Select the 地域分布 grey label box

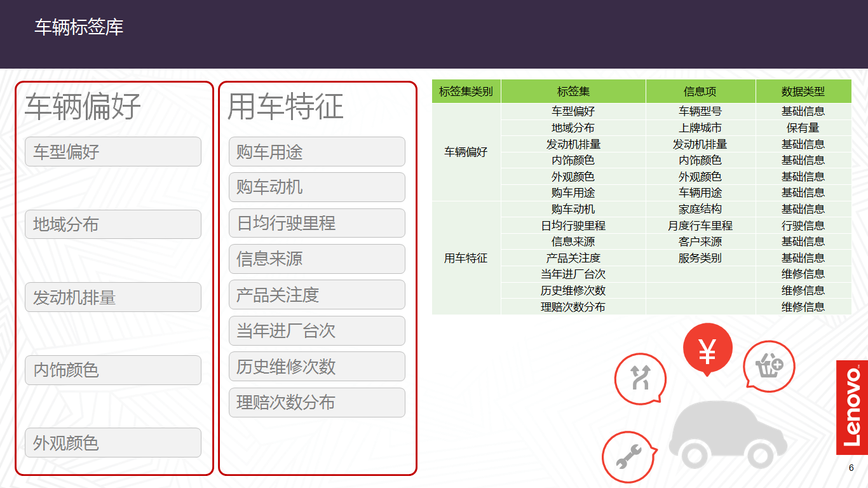click(113, 224)
